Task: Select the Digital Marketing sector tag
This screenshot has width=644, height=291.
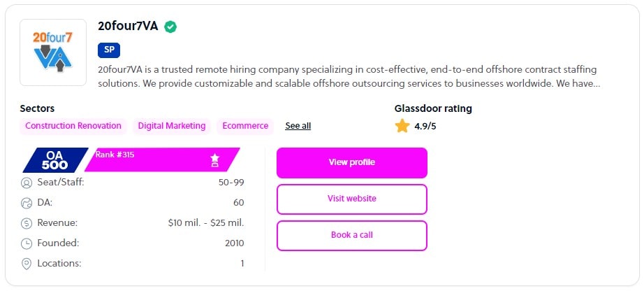Action: coord(172,126)
